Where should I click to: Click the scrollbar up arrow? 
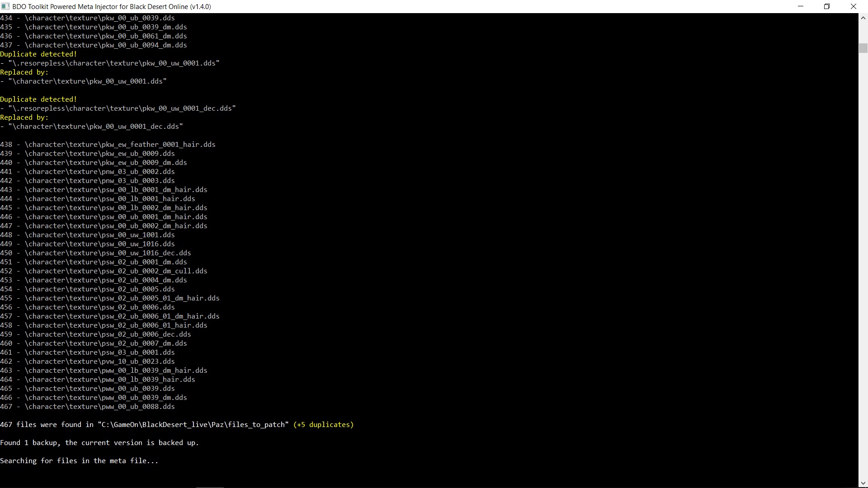click(x=863, y=18)
